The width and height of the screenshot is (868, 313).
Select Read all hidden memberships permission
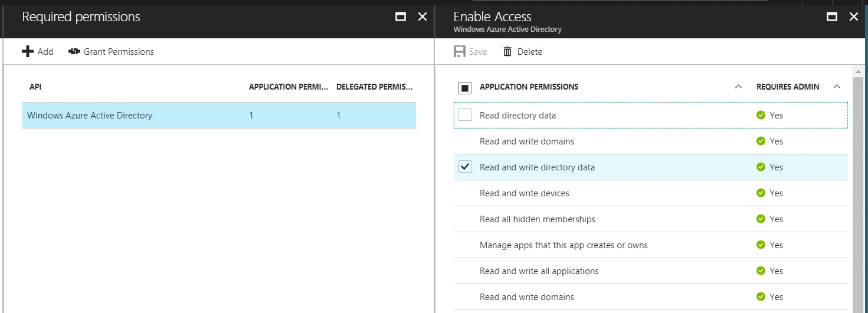click(x=537, y=219)
